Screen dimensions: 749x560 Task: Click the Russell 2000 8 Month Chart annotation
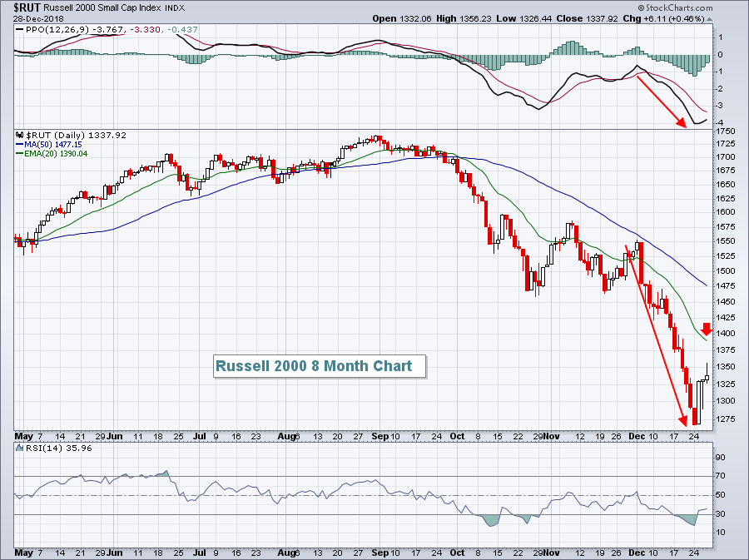point(314,366)
